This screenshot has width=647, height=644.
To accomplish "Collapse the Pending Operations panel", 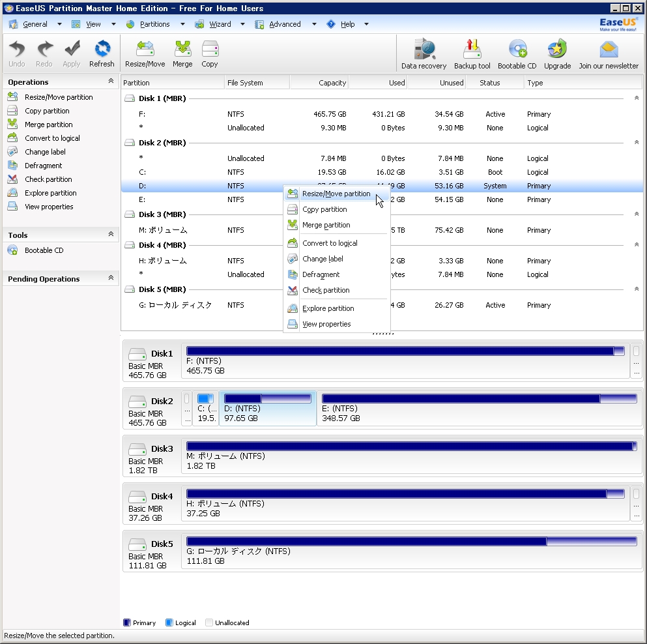I will [x=111, y=278].
